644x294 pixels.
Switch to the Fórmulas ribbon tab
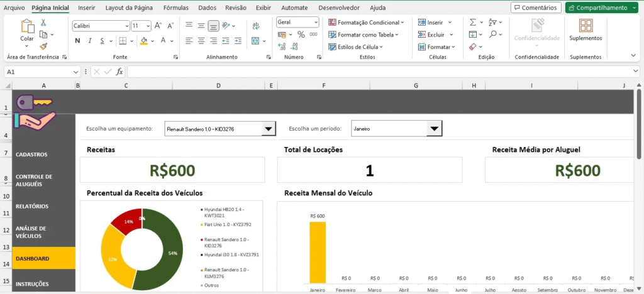[x=175, y=8]
